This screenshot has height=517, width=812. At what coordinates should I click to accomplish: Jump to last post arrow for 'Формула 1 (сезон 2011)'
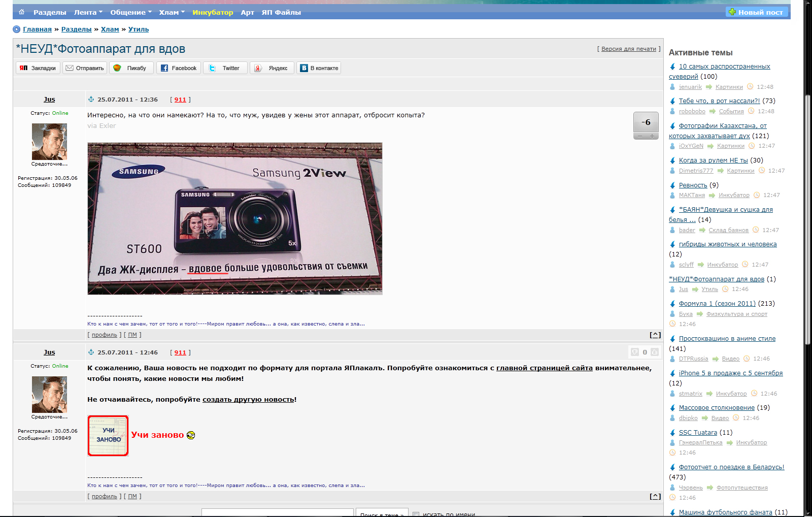click(x=672, y=304)
